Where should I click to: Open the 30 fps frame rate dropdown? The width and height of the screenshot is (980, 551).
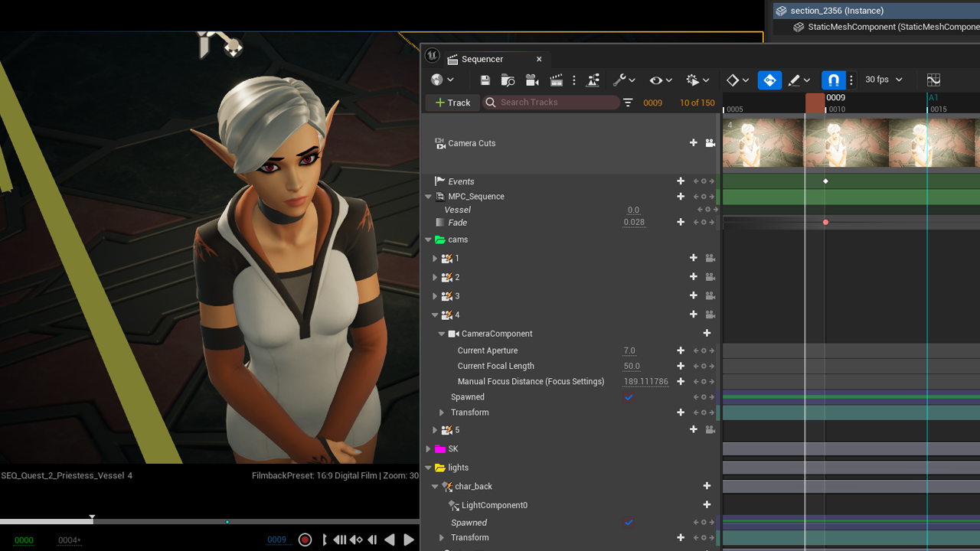click(884, 80)
